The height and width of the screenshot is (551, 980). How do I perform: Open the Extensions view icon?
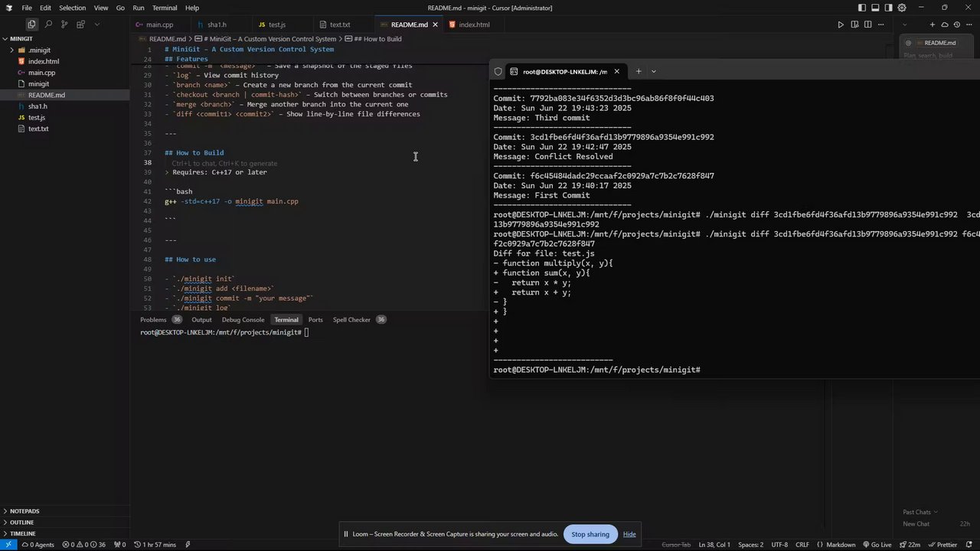(x=80, y=24)
